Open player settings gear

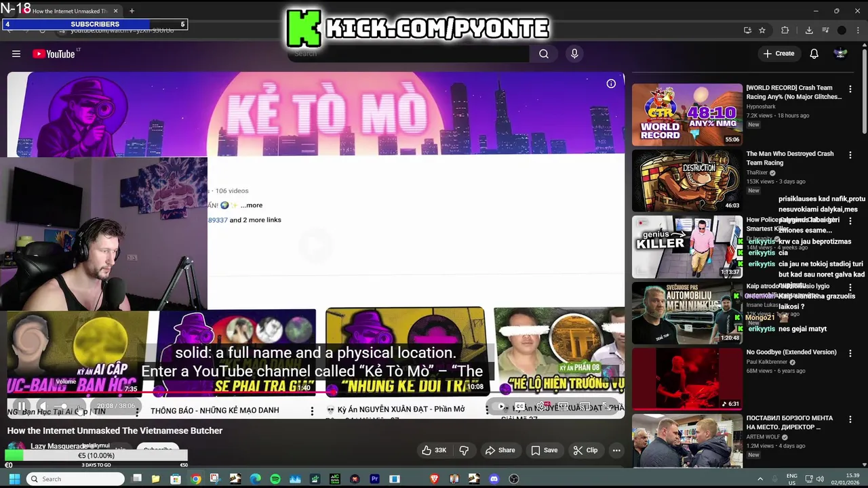point(542,407)
